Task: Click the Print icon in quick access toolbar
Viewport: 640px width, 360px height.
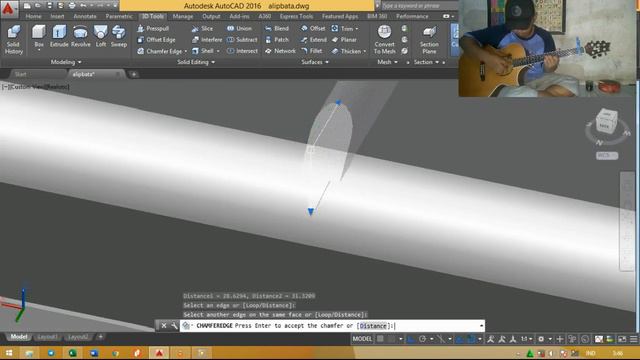Action: [72, 6]
